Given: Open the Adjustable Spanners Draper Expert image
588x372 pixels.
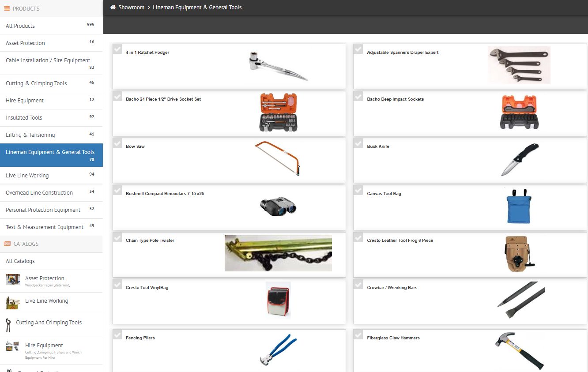Looking at the screenshot, I should point(519,65).
